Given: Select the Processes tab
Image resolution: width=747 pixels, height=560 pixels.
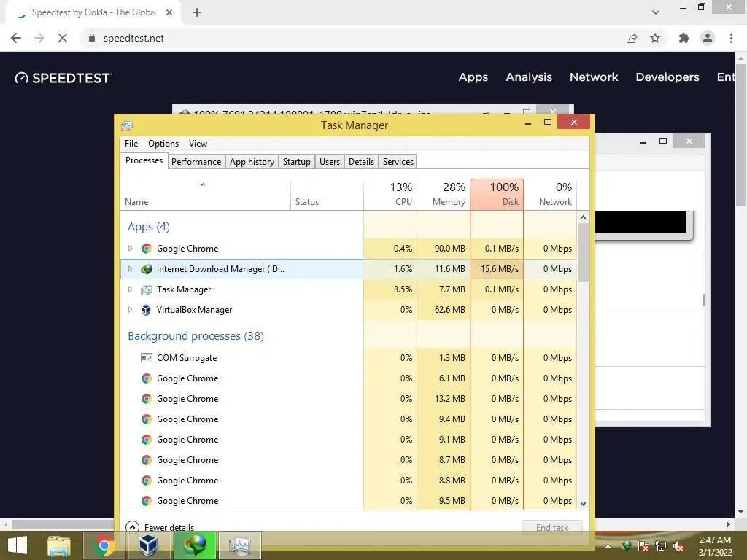Looking at the screenshot, I should [144, 160].
